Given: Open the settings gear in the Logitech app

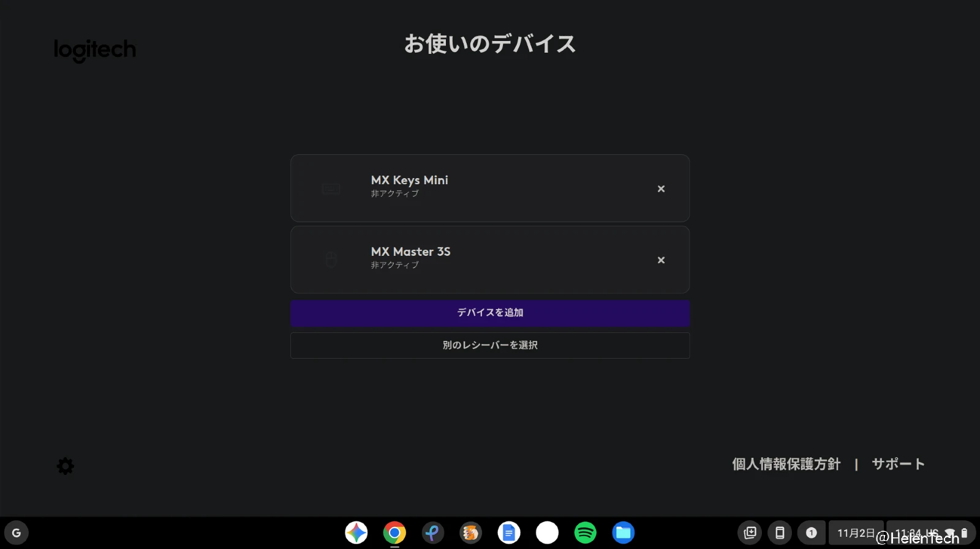Looking at the screenshot, I should pos(66,466).
